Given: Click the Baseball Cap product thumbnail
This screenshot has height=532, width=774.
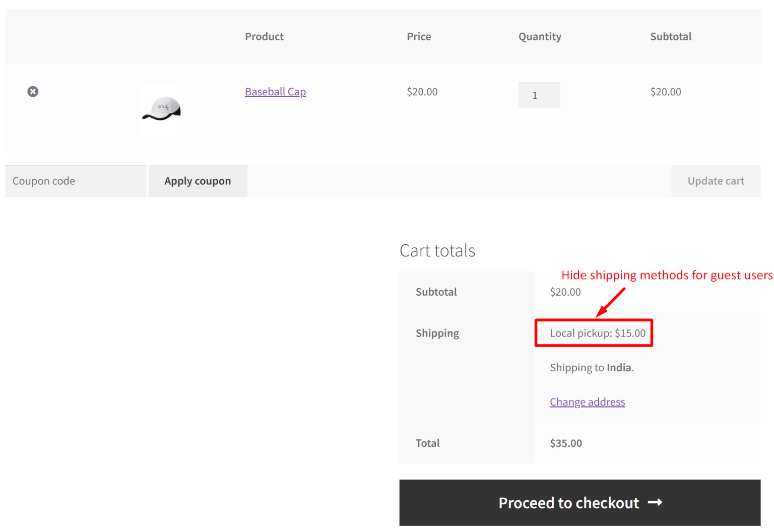Looking at the screenshot, I should pyautogui.click(x=161, y=108).
